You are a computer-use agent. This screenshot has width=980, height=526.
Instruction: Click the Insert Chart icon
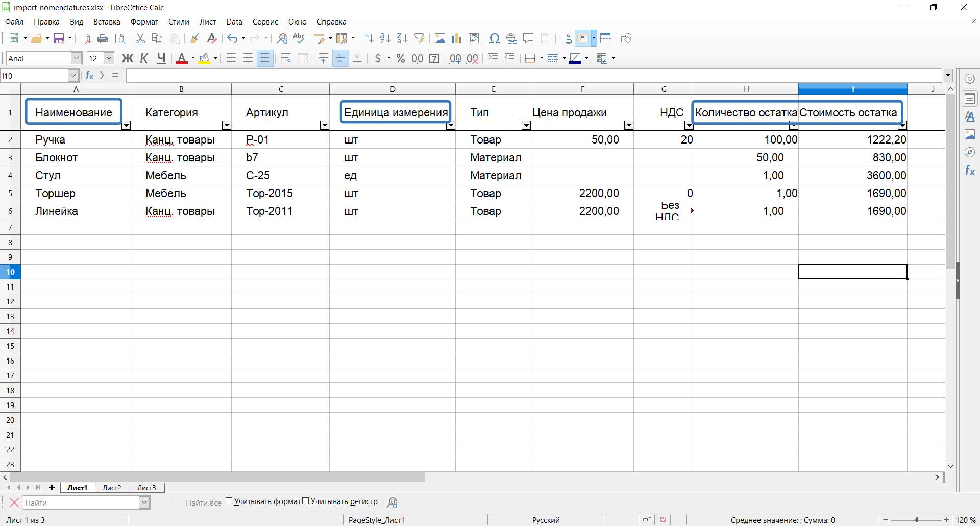[456, 39]
